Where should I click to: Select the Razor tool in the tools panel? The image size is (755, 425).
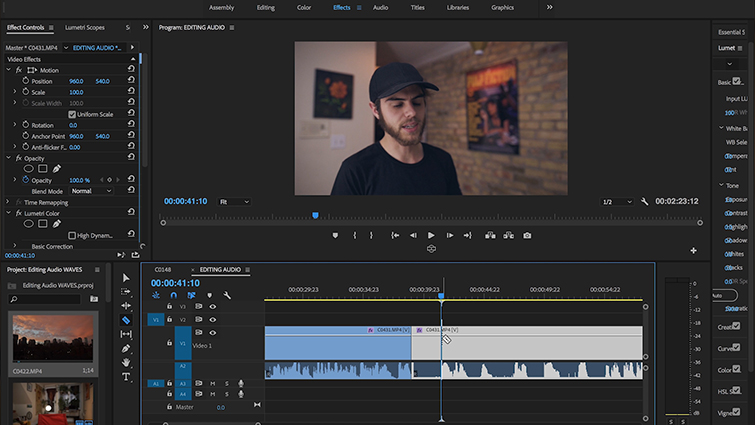tap(126, 320)
